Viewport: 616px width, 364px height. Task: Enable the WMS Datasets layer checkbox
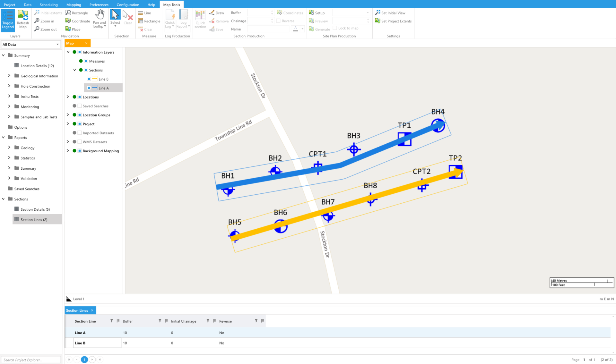point(80,142)
